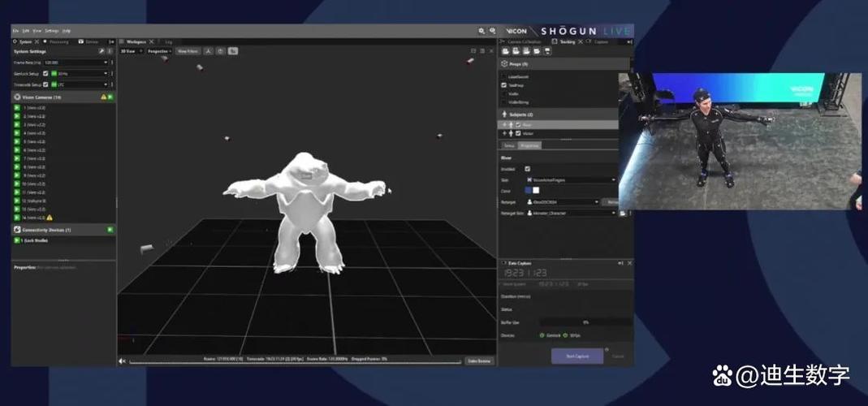Click the zoom out magnifier icon

492,32
